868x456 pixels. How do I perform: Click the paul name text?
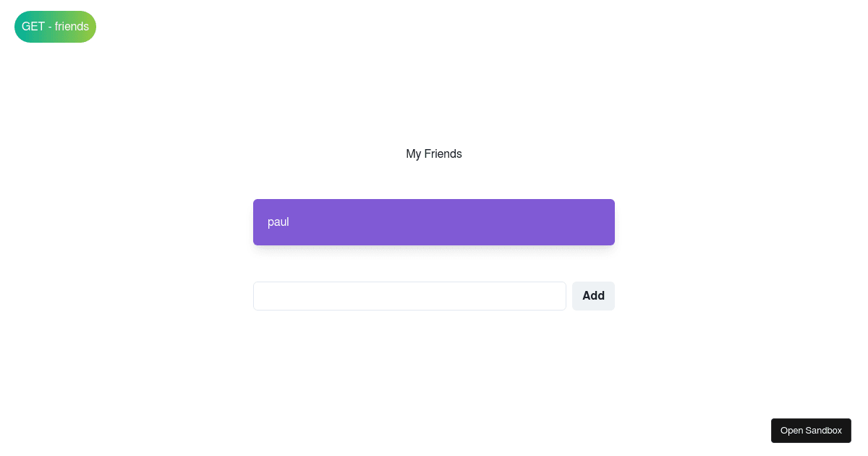(278, 222)
